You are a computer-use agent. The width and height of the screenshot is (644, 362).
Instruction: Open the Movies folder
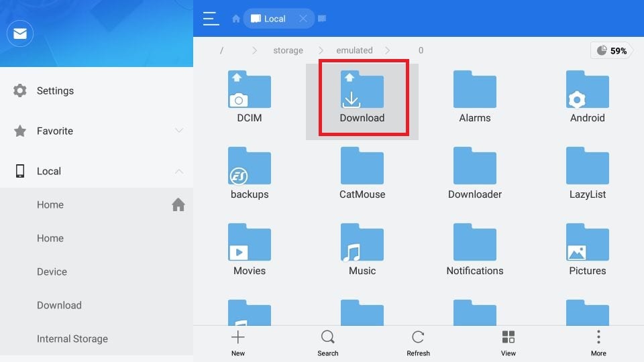250,249
